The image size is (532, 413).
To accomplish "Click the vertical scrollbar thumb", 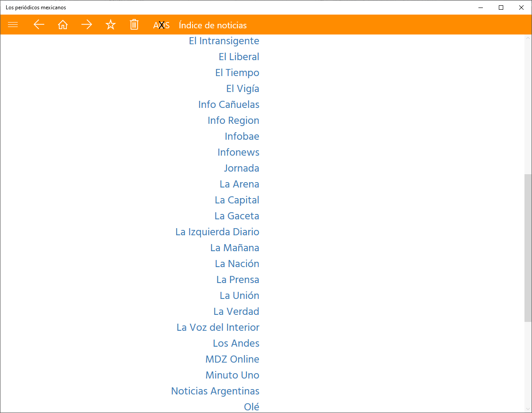I will tap(528, 248).
